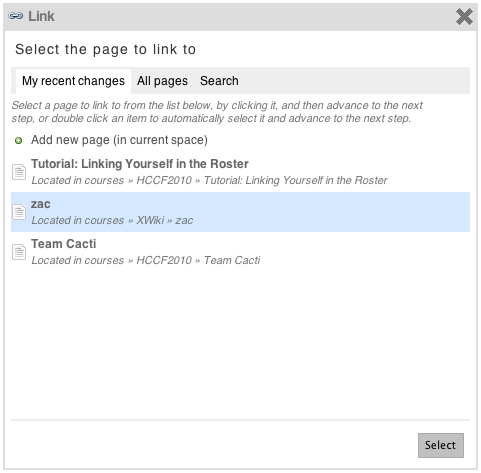Click document icon beside Tutorial: Linking Yourself
This screenshot has height=473, width=481.
click(x=19, y=172)
